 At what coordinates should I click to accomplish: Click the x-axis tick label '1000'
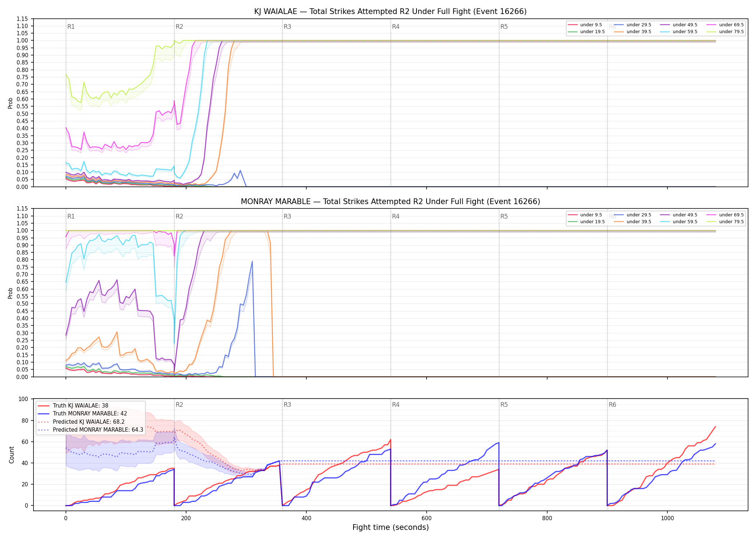click(667, 518)
